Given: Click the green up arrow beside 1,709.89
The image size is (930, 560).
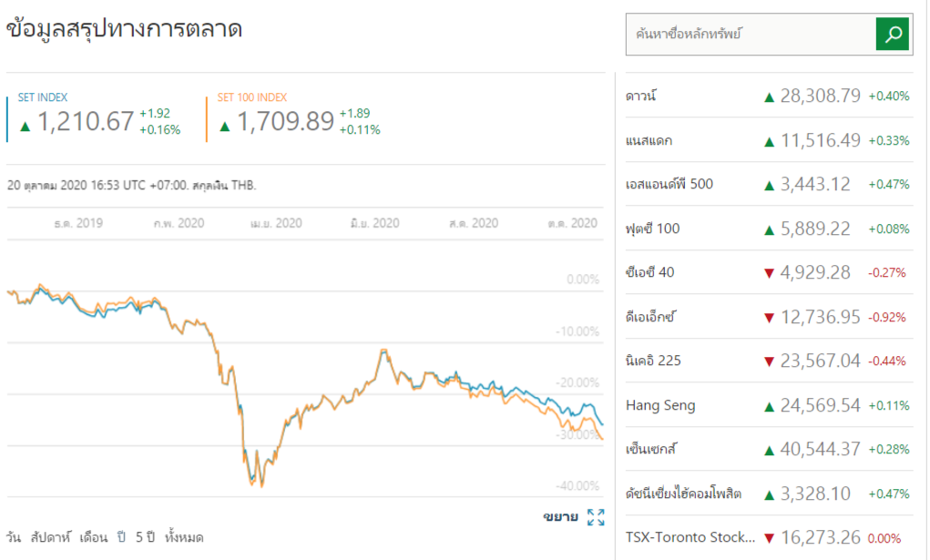Looking at the screenshot, I should coord(224,125).
